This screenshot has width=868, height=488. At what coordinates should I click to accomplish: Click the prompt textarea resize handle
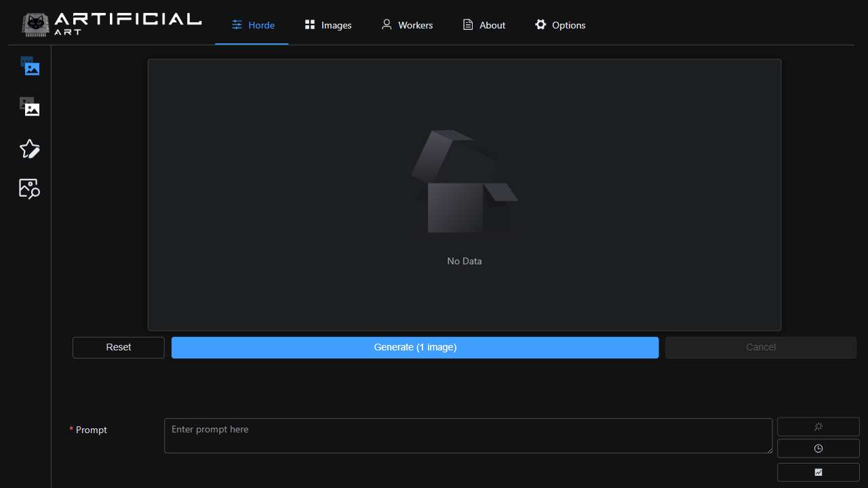[769, 450]
